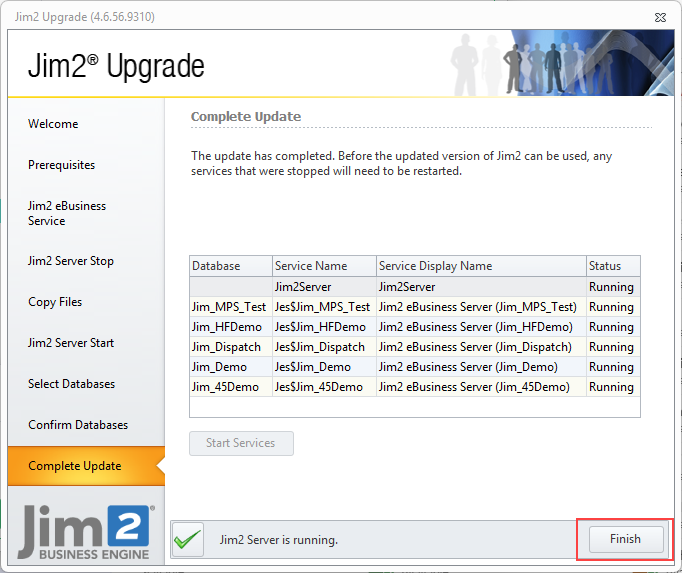Click Running status in Jim_HFDemo row
682x573 pixels.
click(x=613, y=327)
